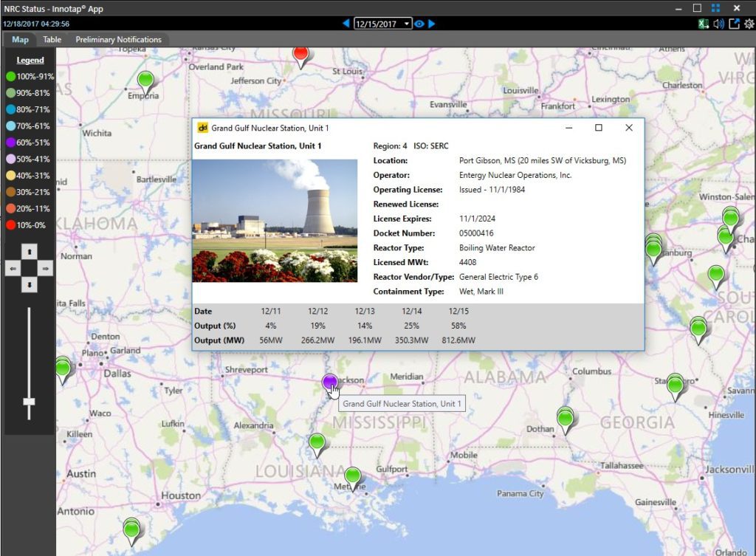
Task: Click the pop-out window icon
Action: coord(734,24)
